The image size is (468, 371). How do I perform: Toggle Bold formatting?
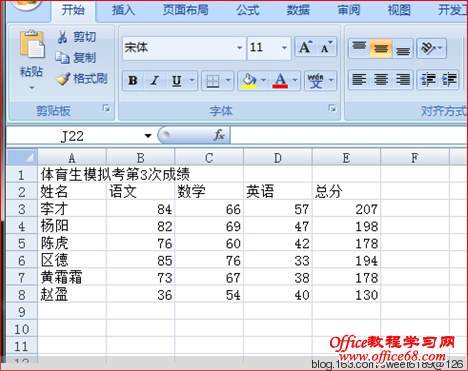tap(133, 80)
